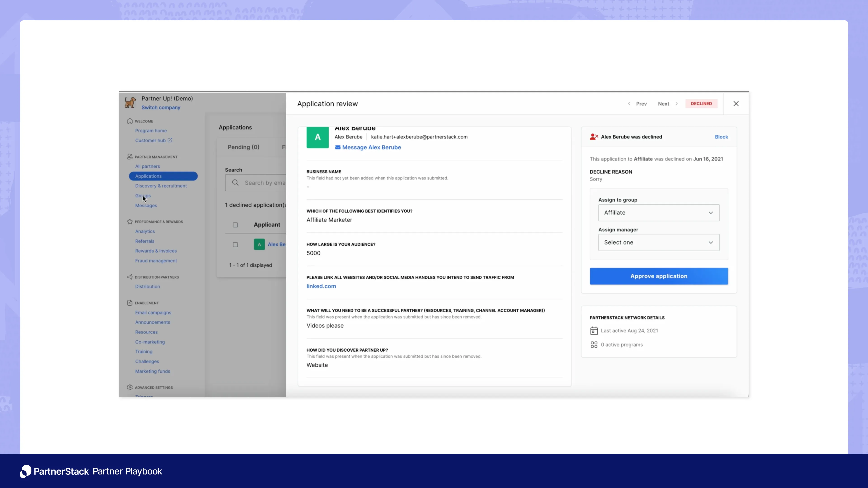This screenshot has width=868, height=488.
Task: Click the Enablement document icon
Action: point(130,303)
